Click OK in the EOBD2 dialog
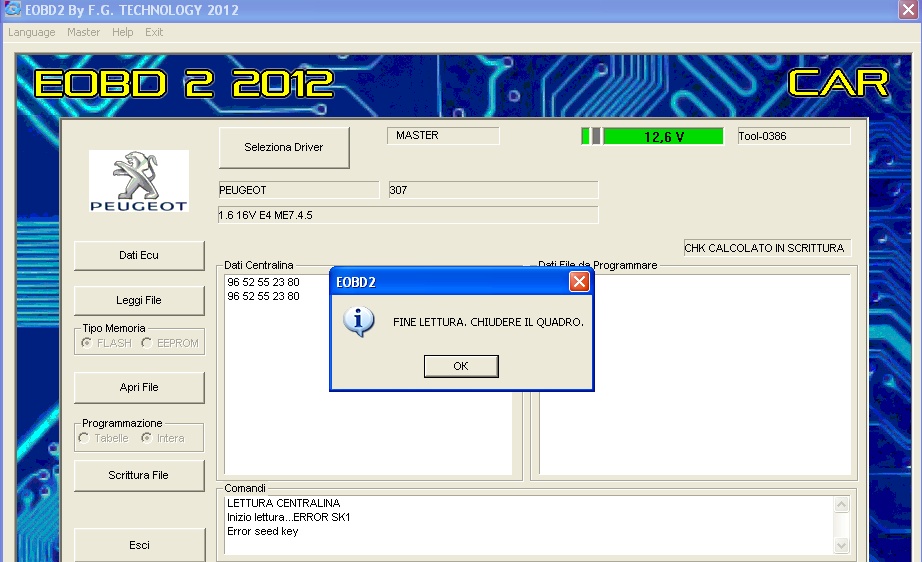This screenshot has height=562, width=922. 461,366
